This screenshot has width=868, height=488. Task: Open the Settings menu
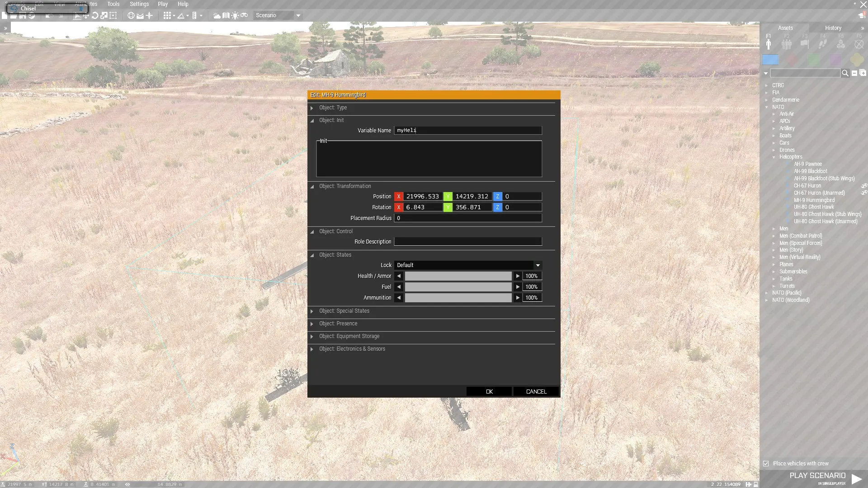pyautogui.click(x=139, y=4)
